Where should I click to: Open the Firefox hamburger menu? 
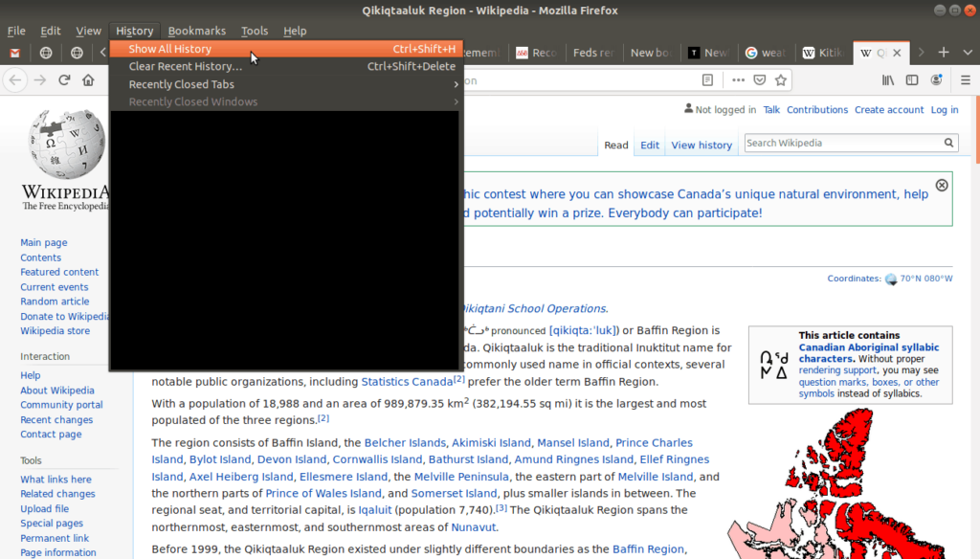[966, 80]
